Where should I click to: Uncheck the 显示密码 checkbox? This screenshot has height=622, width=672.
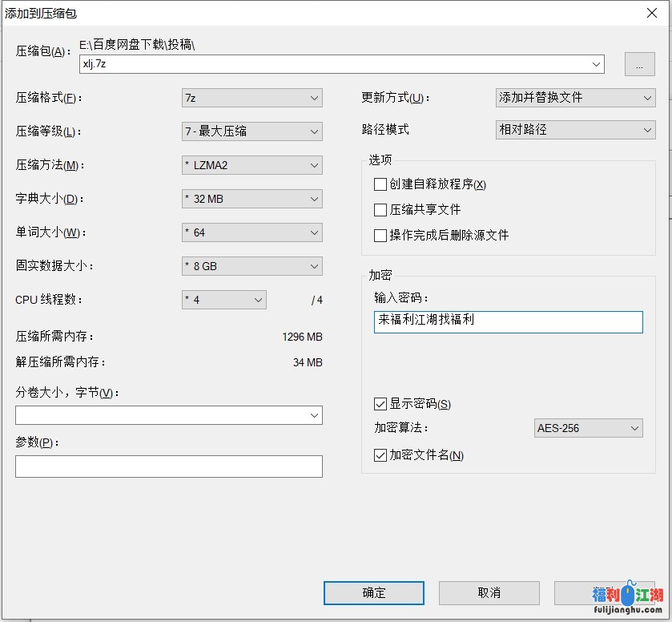[x=380, y=404]
